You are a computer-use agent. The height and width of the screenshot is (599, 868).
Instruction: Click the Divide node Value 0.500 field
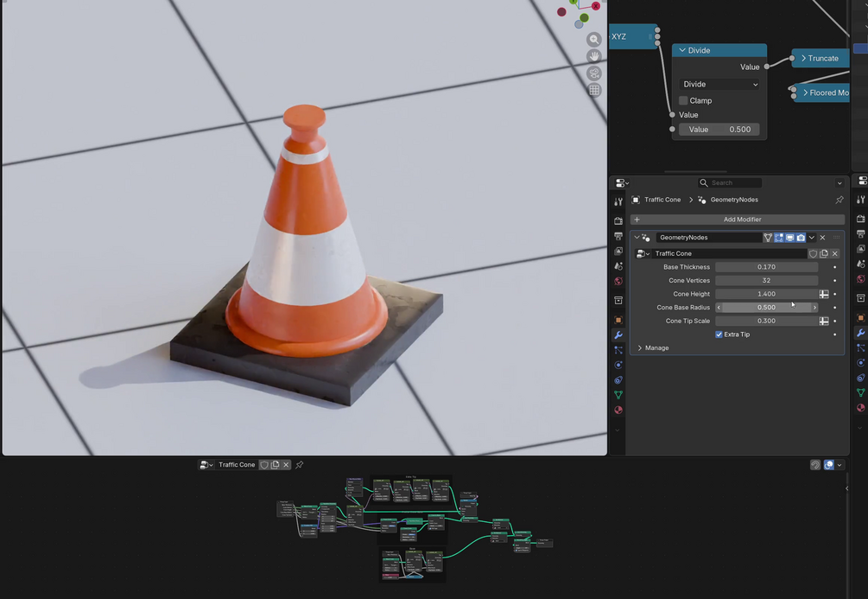719,129
